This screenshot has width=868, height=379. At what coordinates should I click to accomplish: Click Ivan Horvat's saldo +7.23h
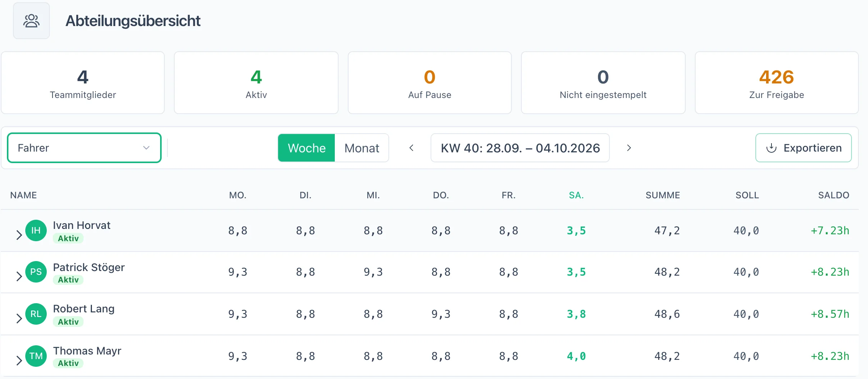(x=830, y=230)
